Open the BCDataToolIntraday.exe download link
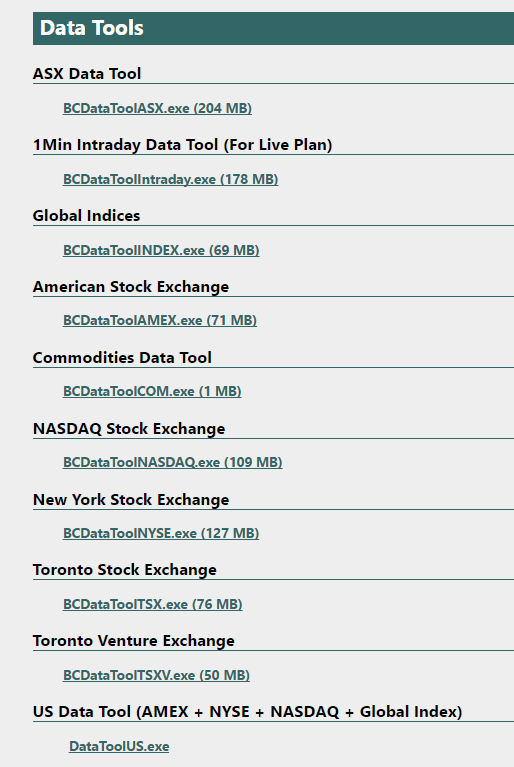Screen dimensions: 514x767 170,179
